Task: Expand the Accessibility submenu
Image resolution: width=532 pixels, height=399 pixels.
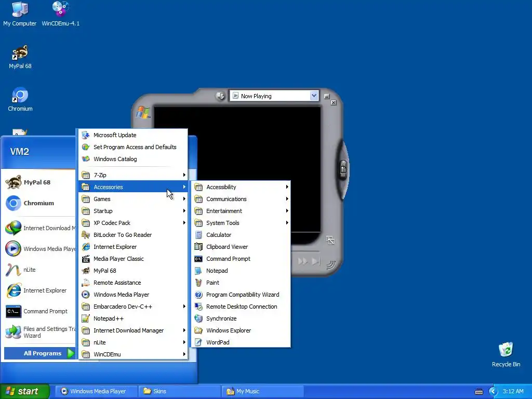Action: click(241, 187)
